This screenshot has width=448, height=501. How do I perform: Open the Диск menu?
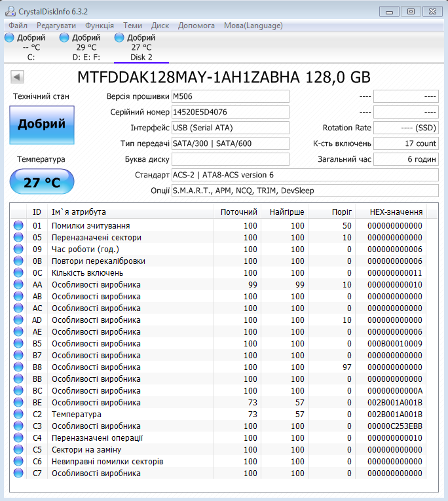coord(160,26)
